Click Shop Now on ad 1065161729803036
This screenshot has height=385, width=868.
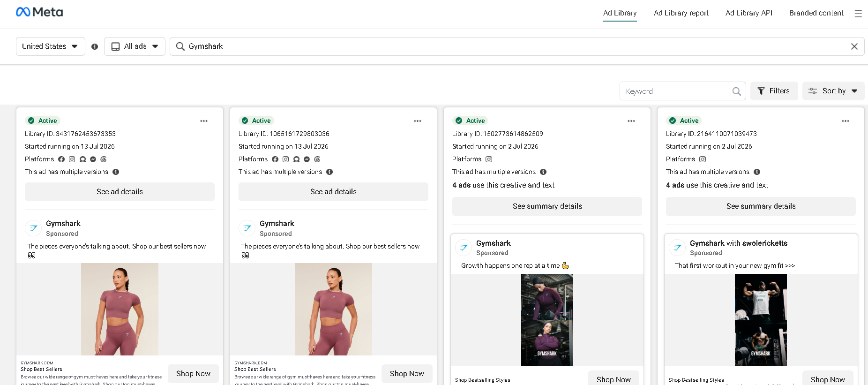(x=407, y=374)
